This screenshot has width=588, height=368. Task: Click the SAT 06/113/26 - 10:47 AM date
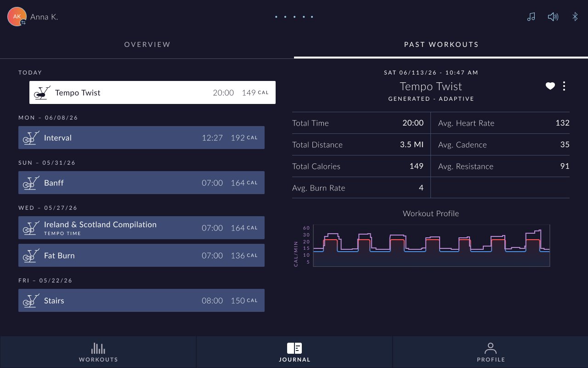pyautogui.click(x=431, y=72)
